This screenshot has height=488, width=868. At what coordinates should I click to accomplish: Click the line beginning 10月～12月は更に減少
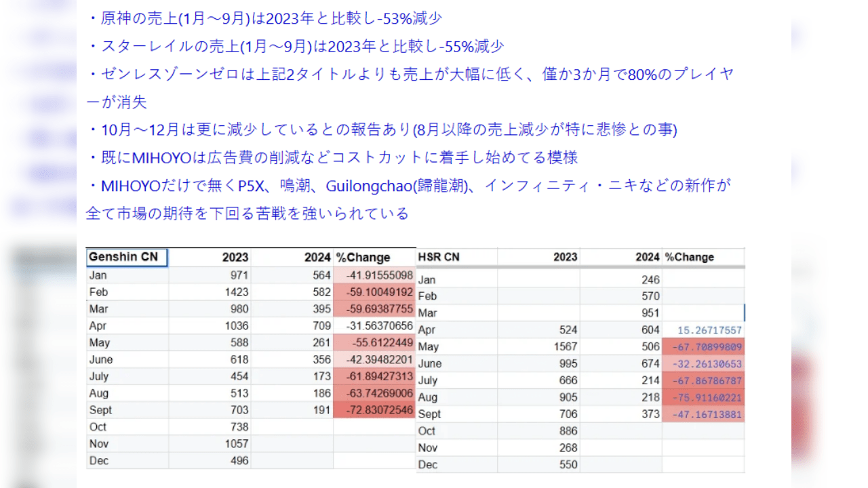[x=382, y=129]
